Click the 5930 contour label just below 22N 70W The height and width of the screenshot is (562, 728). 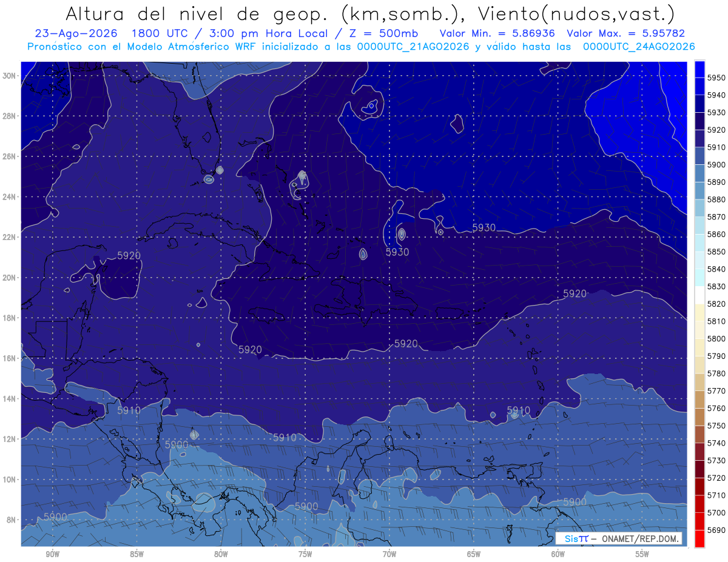point(397,252)
